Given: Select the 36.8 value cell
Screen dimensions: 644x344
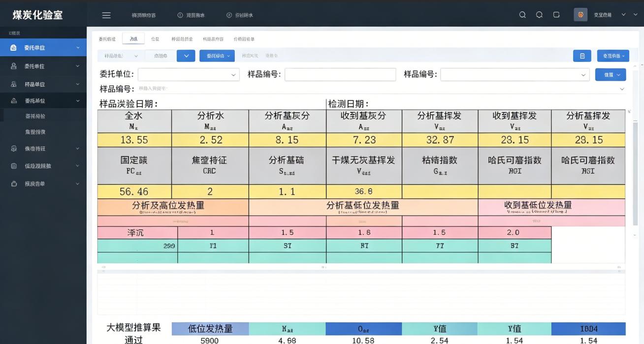Looking at the screenshot, I should click(364, 191).
